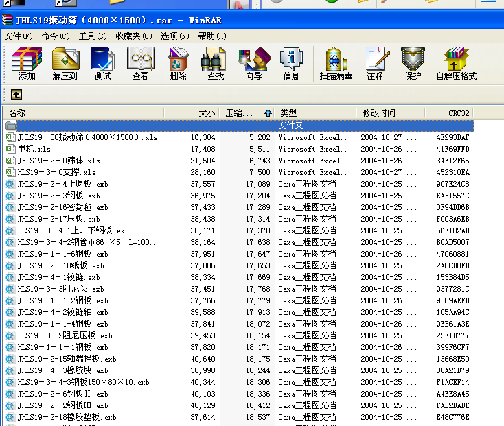Select file name JHLS19-1-1-6钢板.exb
The width and height of the screenshot is (504, 426).
[x=62, y=254]
